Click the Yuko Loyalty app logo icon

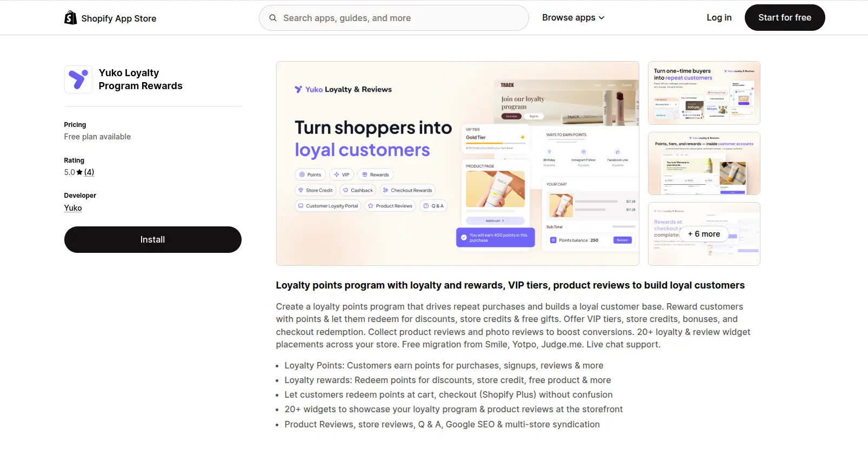78,79
